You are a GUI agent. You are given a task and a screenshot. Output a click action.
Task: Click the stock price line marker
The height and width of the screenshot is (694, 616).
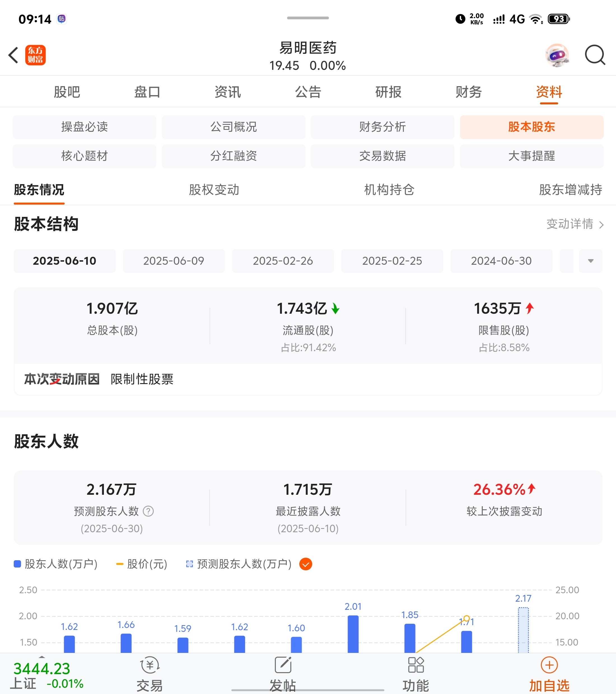coord(466,618)
